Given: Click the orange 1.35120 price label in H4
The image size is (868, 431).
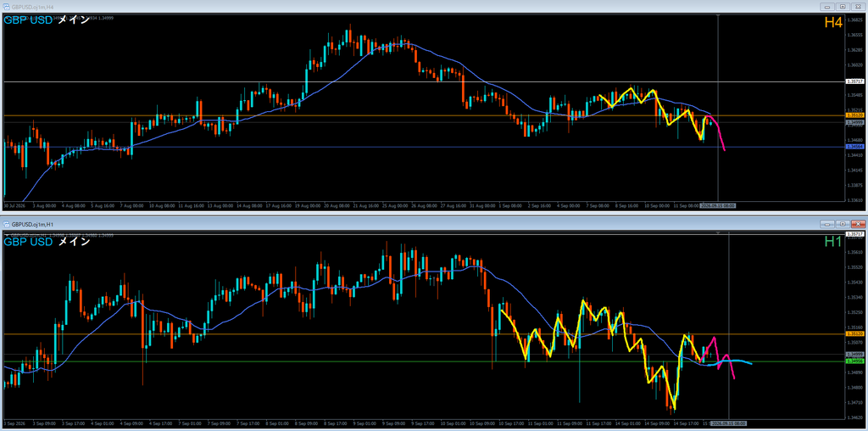Looking at the screenshot, I should coord(856,115).
